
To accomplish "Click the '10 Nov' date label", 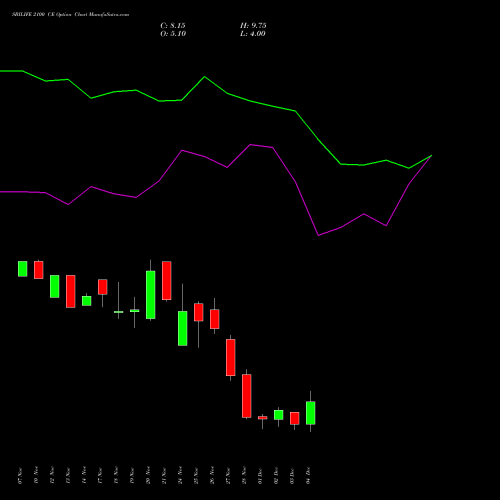I will click(36, 475).
